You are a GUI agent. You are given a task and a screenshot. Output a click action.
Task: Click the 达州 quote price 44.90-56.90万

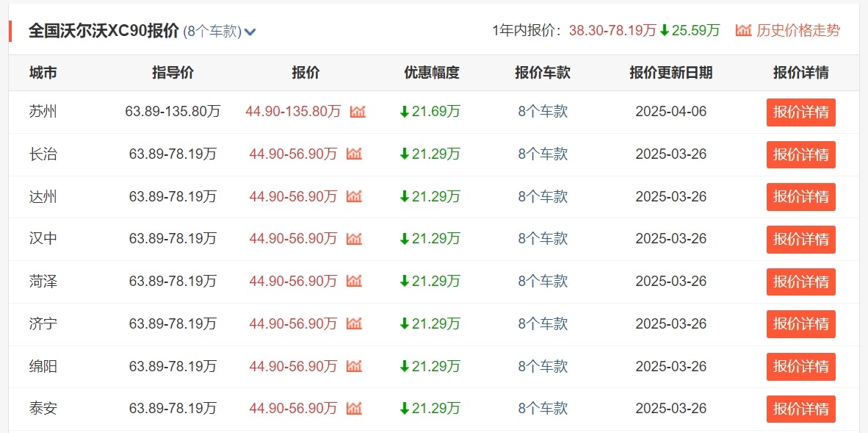293,196
